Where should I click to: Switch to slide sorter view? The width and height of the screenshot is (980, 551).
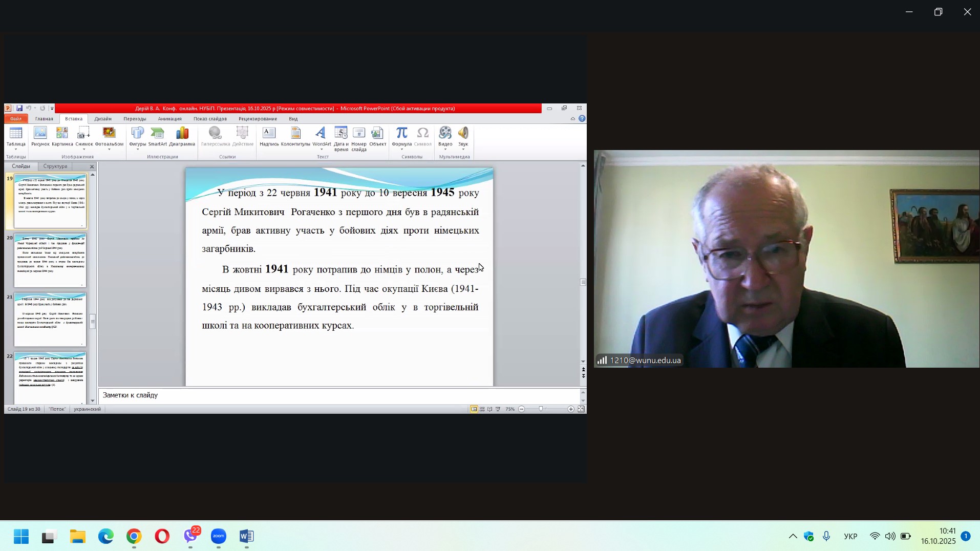point(482,409)
